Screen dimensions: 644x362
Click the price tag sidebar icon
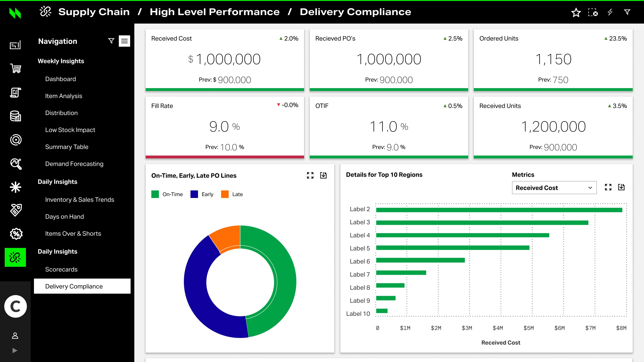pyautogui.click(x=16, y=210)
